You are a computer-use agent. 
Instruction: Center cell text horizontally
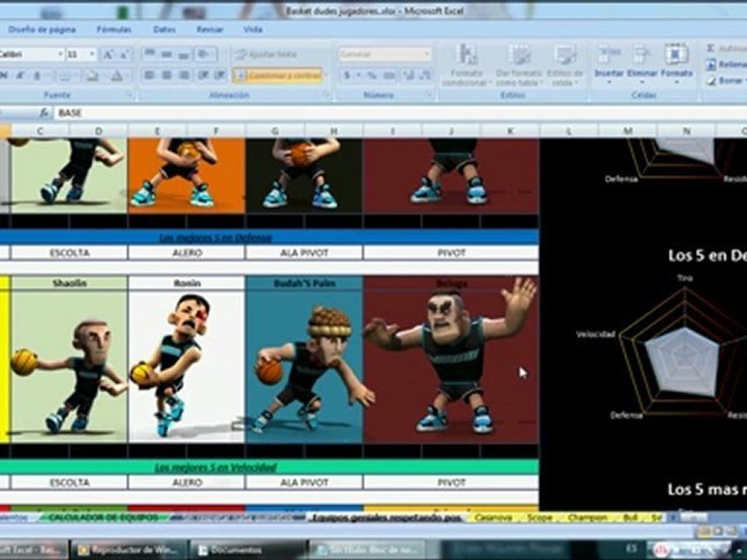[x=167, y=75]
